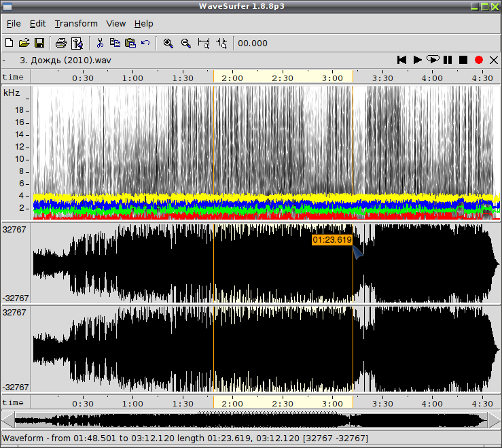Image resolution: width=502 pixels, height=448 pixels.
Task: Click the right scroll arrow of overview
Action: tap(494, 420)
